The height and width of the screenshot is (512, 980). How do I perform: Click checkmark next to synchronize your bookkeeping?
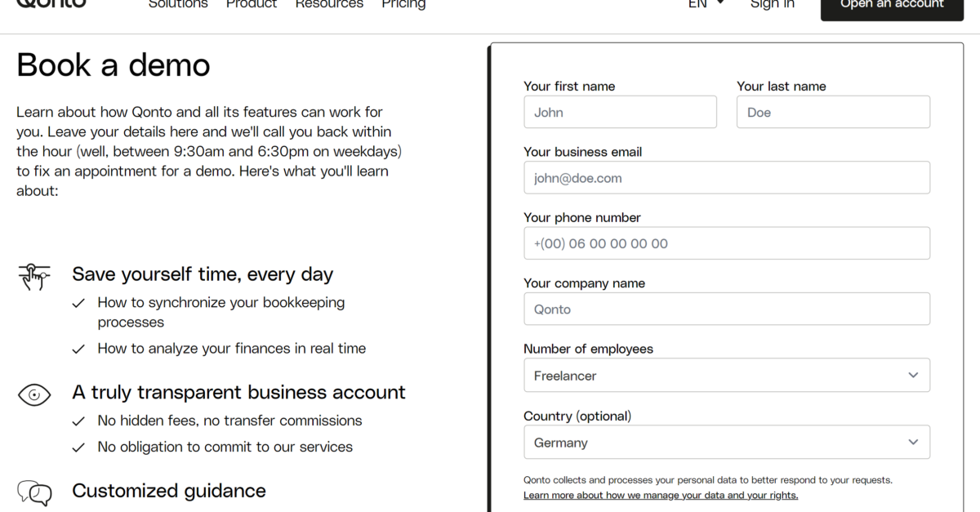78,303
